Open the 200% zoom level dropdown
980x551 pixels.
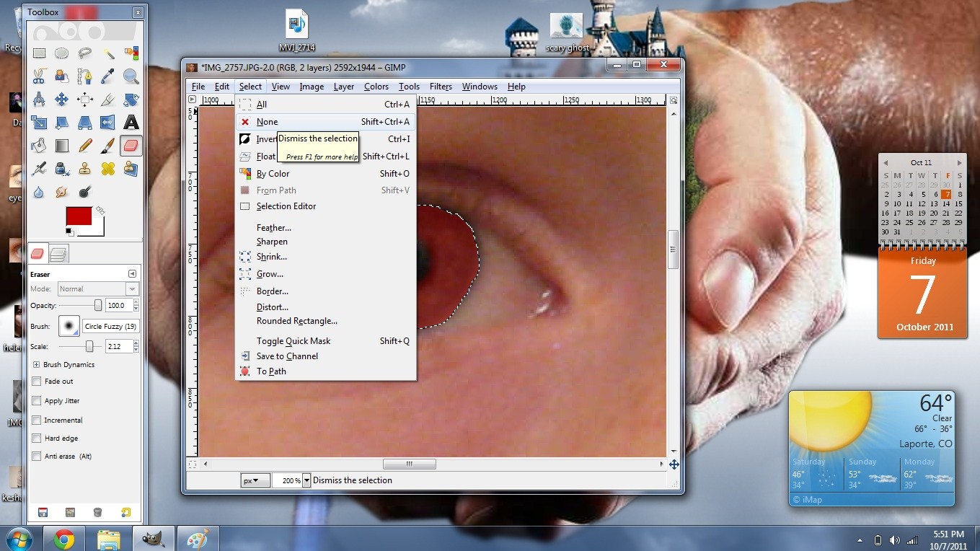pos(306,480)
